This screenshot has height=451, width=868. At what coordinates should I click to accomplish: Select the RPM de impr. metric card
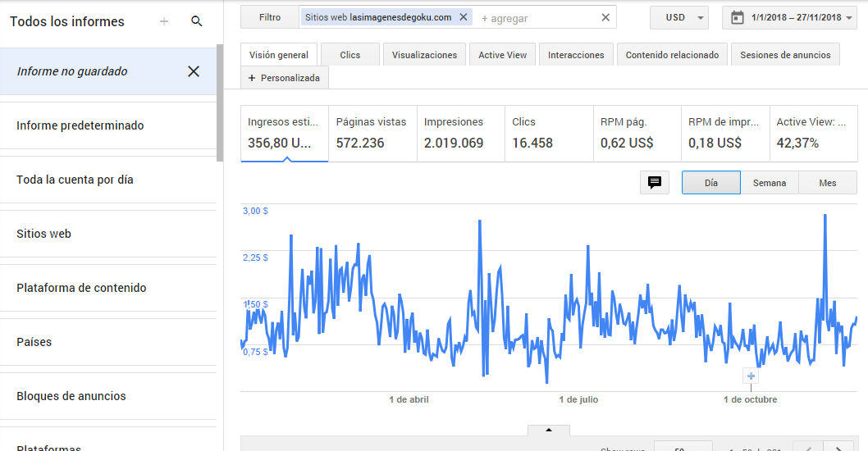point(725,134)
